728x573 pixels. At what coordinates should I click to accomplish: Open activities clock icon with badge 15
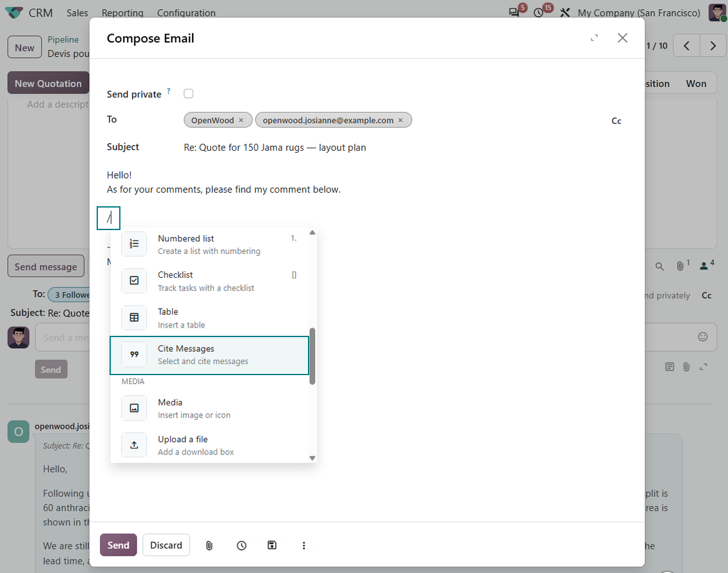point(539,12)
